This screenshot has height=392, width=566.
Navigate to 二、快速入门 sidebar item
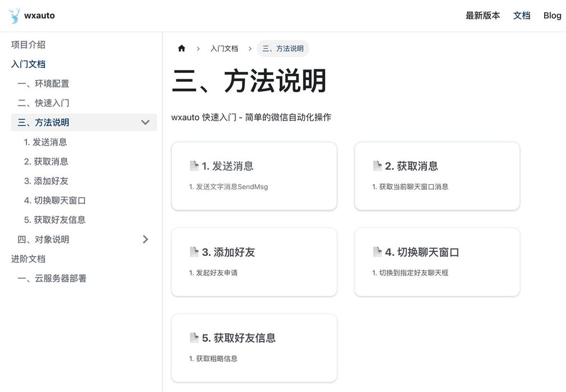[44, 103]
